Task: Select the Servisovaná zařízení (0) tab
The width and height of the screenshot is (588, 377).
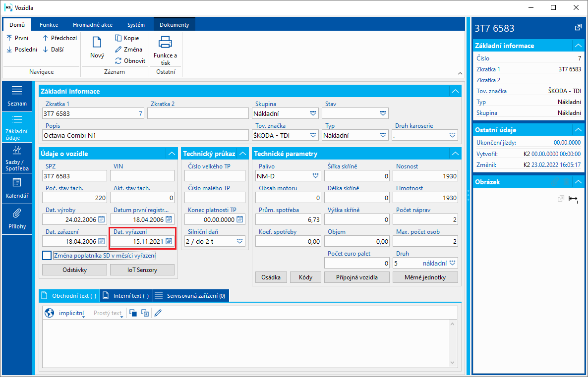Action: (x=191, y=296)
